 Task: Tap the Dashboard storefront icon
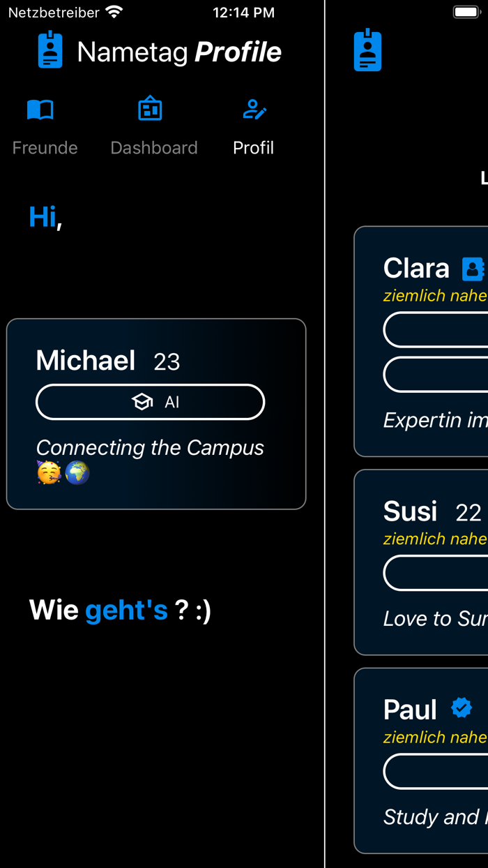(149, 109)
